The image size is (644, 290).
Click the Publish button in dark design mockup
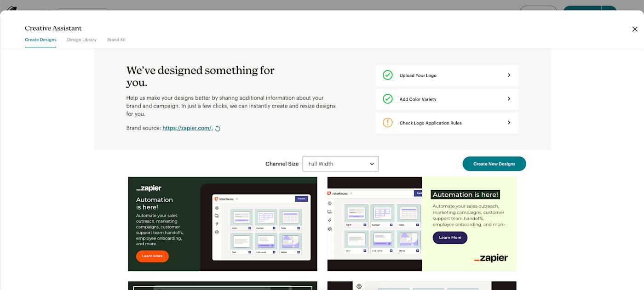[301, 199]
